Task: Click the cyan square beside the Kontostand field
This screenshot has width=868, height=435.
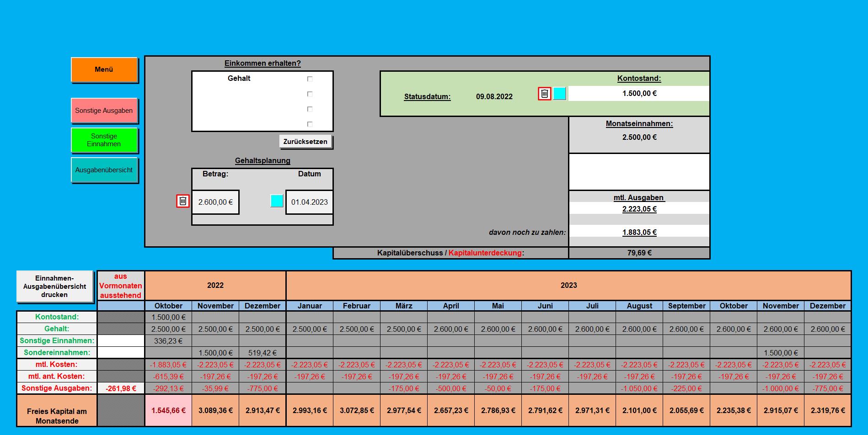Action: (559, 94)
